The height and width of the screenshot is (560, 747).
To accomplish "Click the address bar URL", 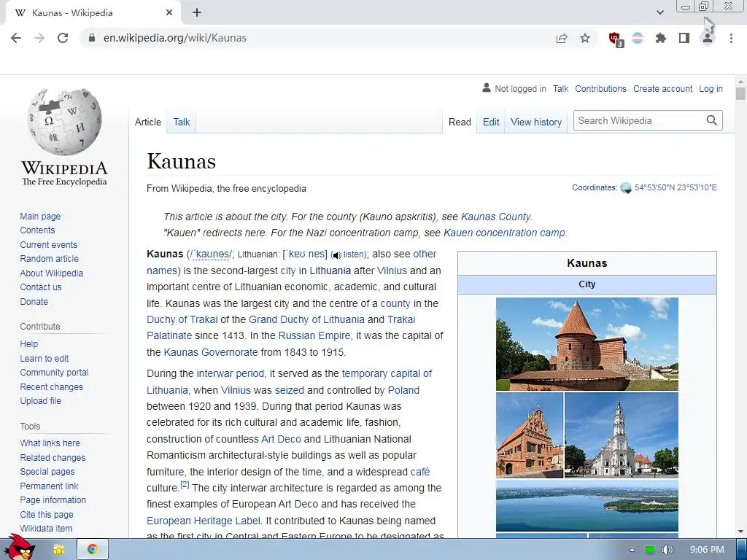I will tap(175, 38).
